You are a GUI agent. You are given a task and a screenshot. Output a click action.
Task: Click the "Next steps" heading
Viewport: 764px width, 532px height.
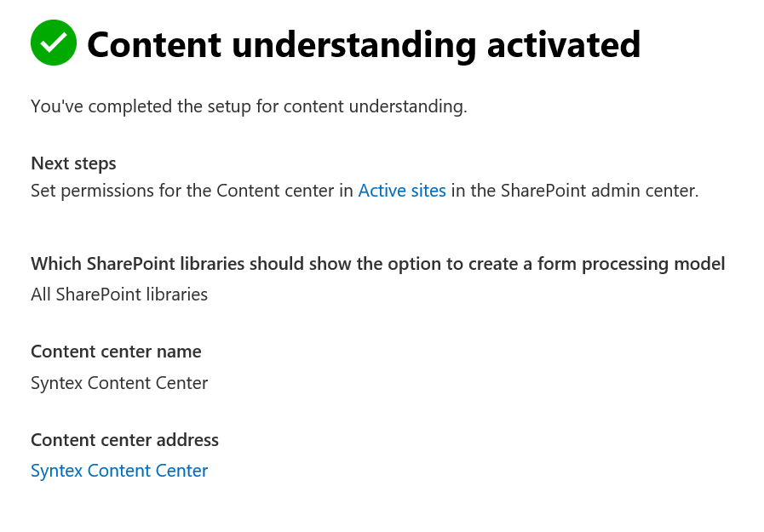pos(73,163)
